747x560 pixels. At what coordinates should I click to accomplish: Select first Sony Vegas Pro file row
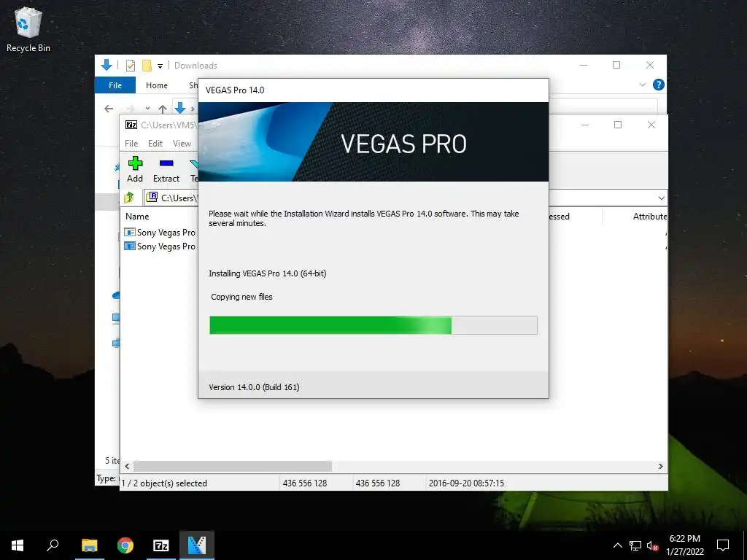coord(160,233)
